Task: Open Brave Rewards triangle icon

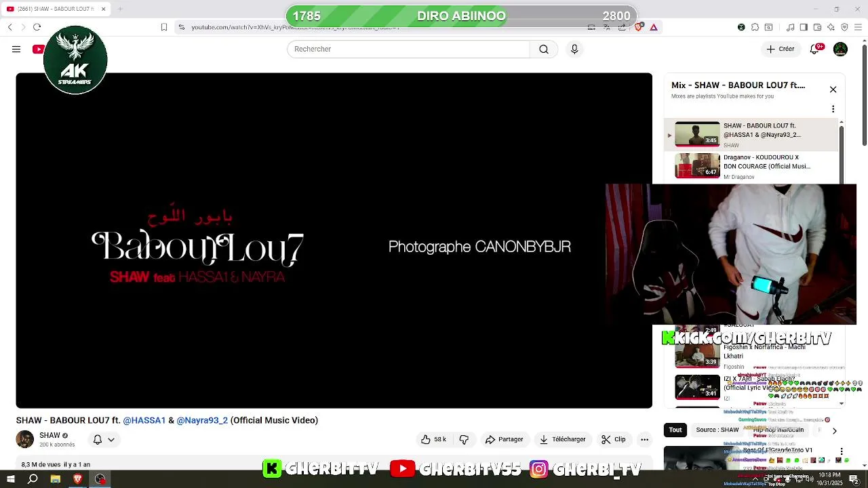Action: pyautogui.click(x=654, y=27)
